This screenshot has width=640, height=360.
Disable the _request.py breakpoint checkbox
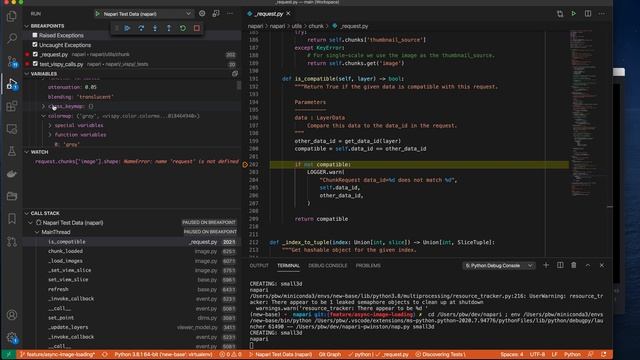click(35, 54)
